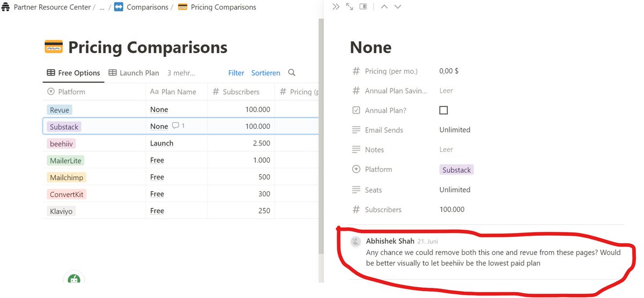644x298 pixels.
Task: Click the Substack tag in side panel
Action: pyautogui.click(x=456, y=170)
